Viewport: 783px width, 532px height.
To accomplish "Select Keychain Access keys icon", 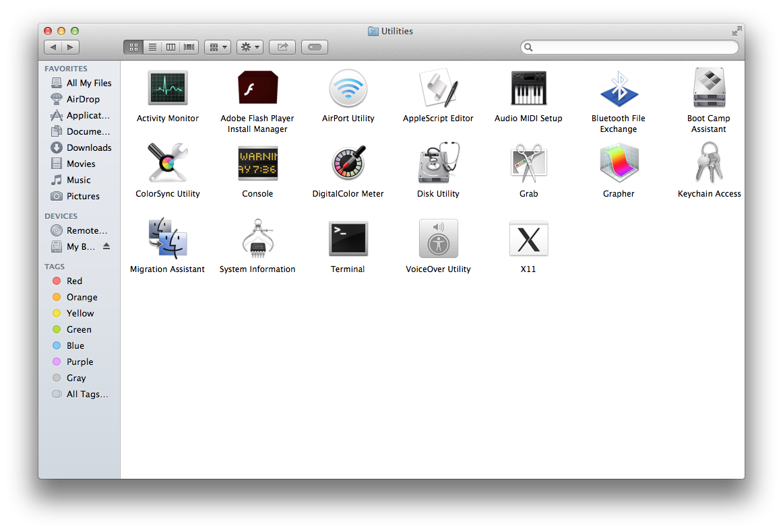I will 709,163.
